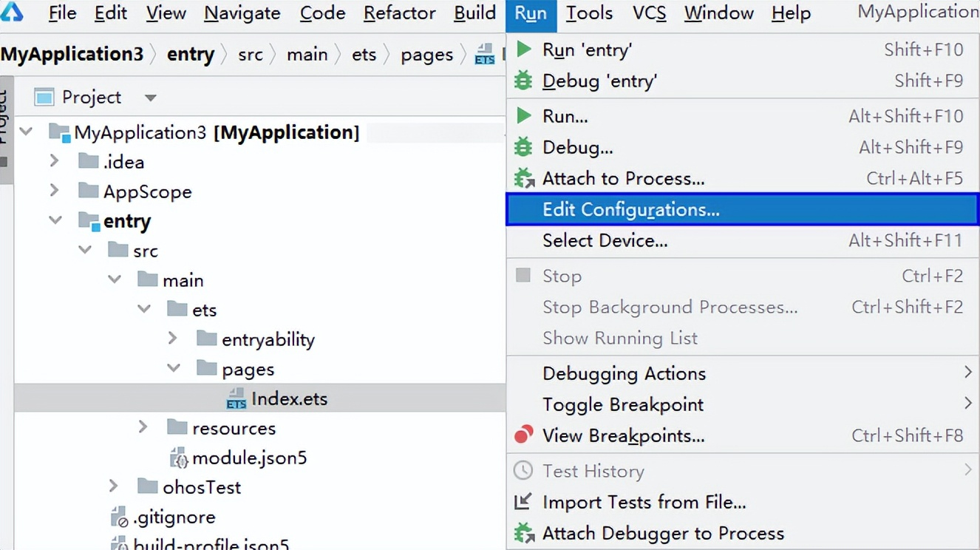Screen dimensions: 980x550
Task: Open the Debugging Actions submenu arrow
Action: [967, 373]
